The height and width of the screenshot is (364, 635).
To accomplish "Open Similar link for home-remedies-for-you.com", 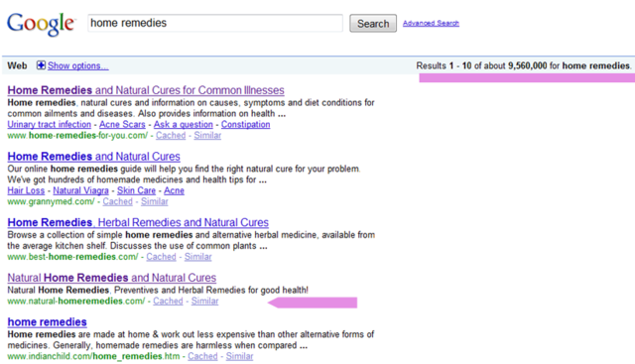I will pyautogui.click(x=207, y=135).
